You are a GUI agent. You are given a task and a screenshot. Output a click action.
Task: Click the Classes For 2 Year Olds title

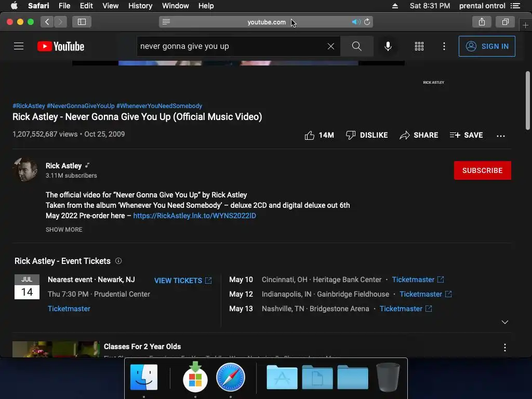142,347
